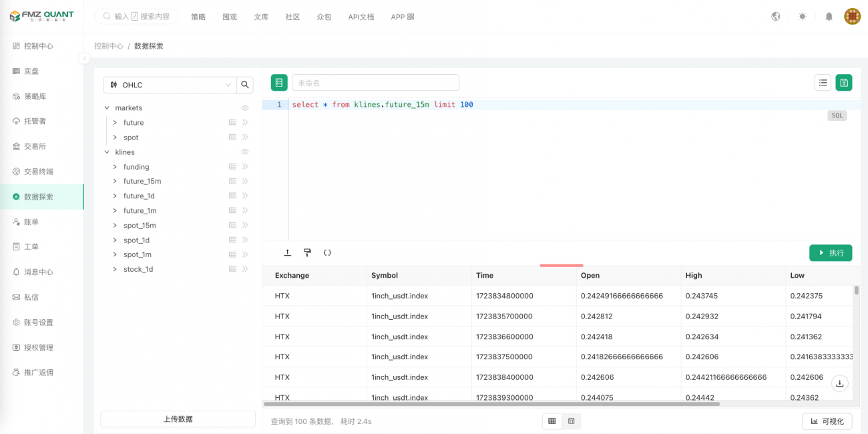The image size is (868, 434).
Task: Click the search icon beside OHLC
Action: (245, 85)
